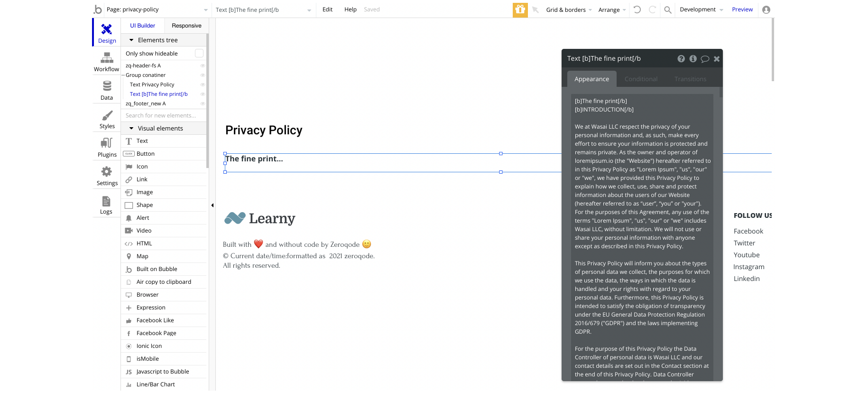Open the Plugins section icon
The width and height of the screenshot is (868, 393).
pos(107,143)
